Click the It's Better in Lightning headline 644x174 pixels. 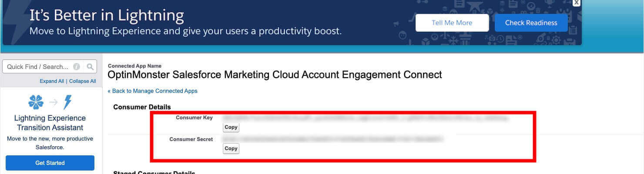click(107, 16)
